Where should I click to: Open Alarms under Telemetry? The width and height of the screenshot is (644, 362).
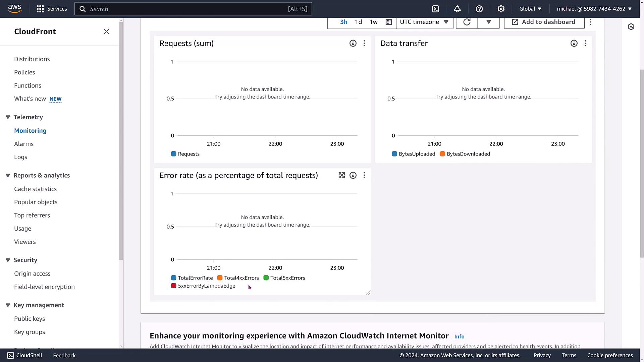(24, 144)
